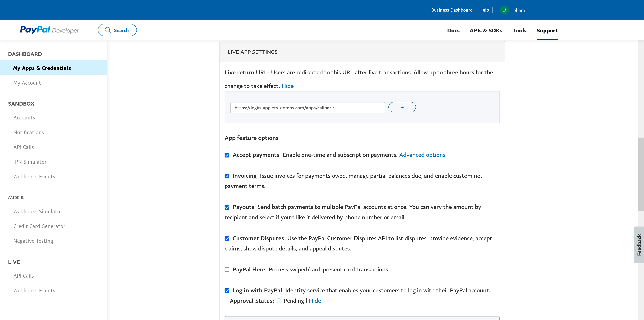Uncheck Log in with PayPal checkbox

coord(227,291)
